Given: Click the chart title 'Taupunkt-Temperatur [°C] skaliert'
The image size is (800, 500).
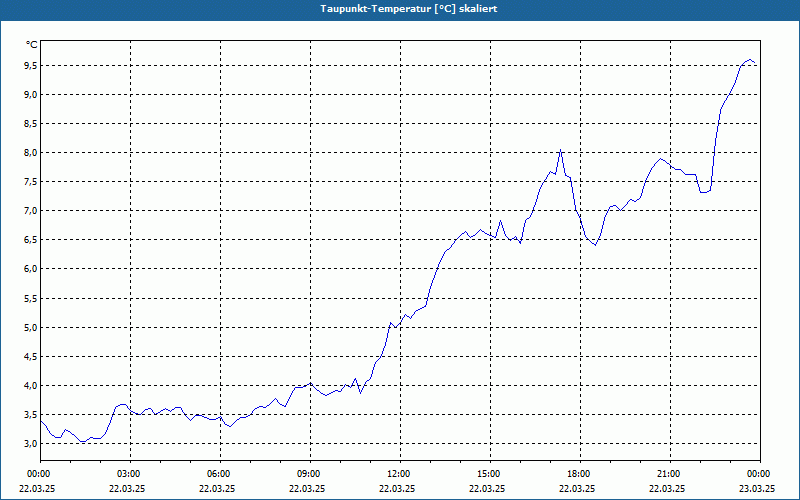Looking at the screenshot, I should click(x=409, y=9).
